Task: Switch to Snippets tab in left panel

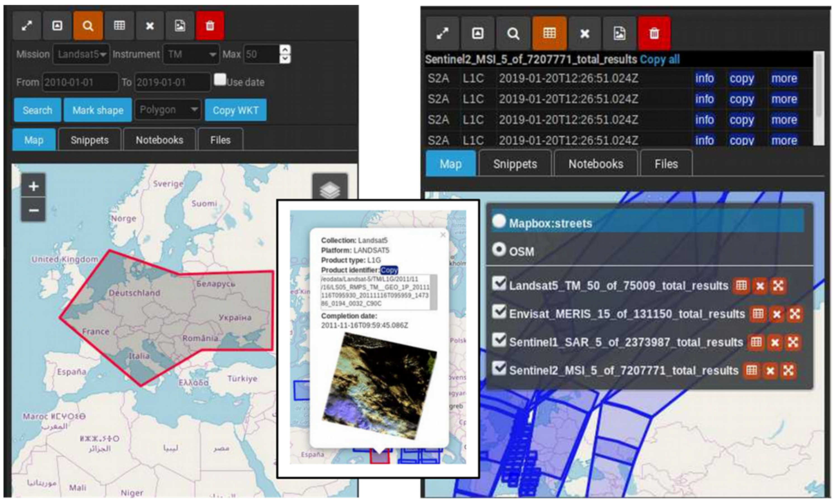Action: tap(90, 140)
